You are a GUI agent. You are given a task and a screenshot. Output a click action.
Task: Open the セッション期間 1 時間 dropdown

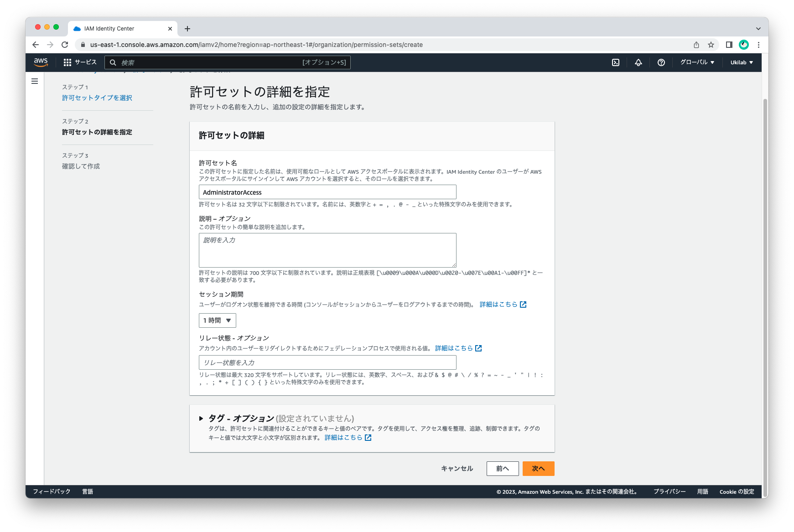[x=218, y=320]
